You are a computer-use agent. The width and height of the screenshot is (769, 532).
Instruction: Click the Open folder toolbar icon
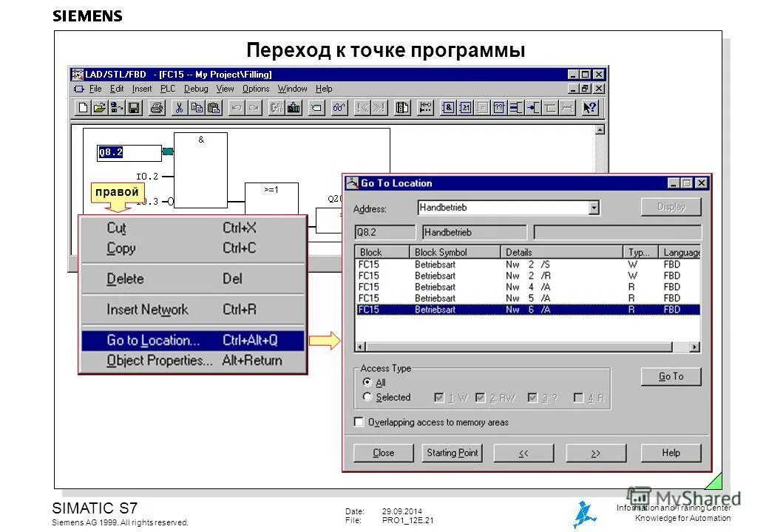pos(100,107)
